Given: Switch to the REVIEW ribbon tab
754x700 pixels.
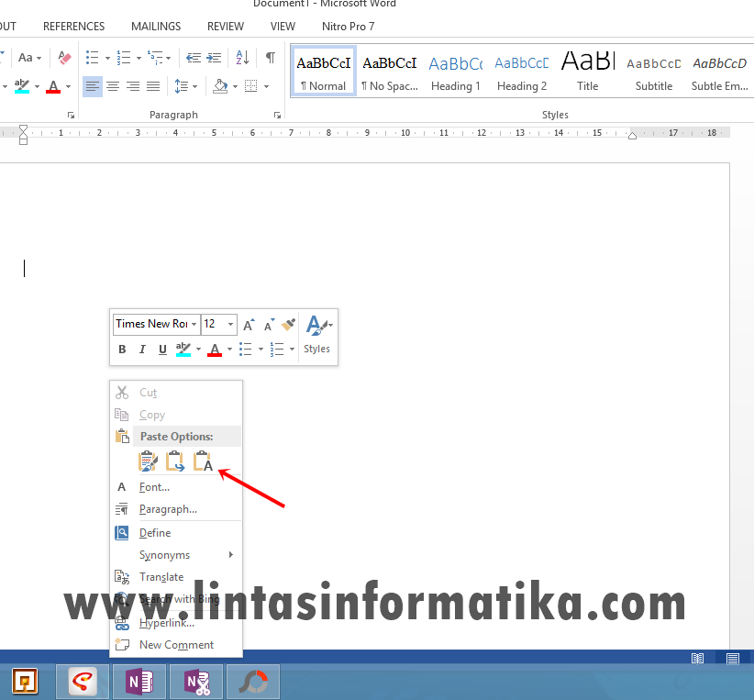Looking at the screenshot, I should pyautogui.click(x=225, y=26).
